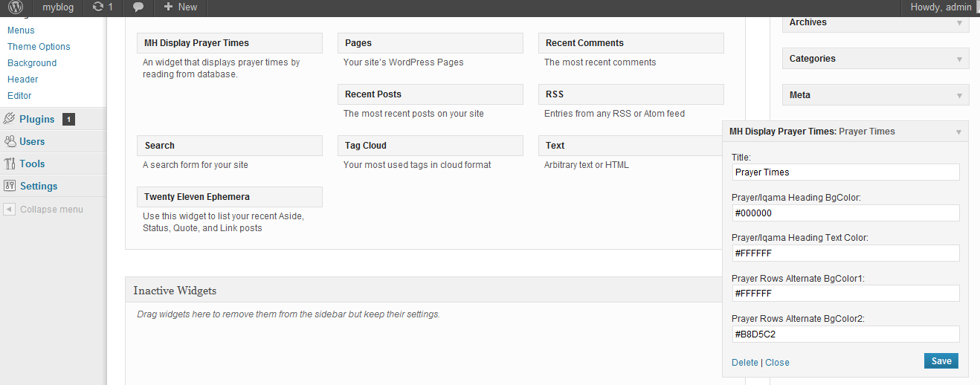Select the Recent Posts available widget
This screenshot has height=385, width=980.
(x=431, y=94)
